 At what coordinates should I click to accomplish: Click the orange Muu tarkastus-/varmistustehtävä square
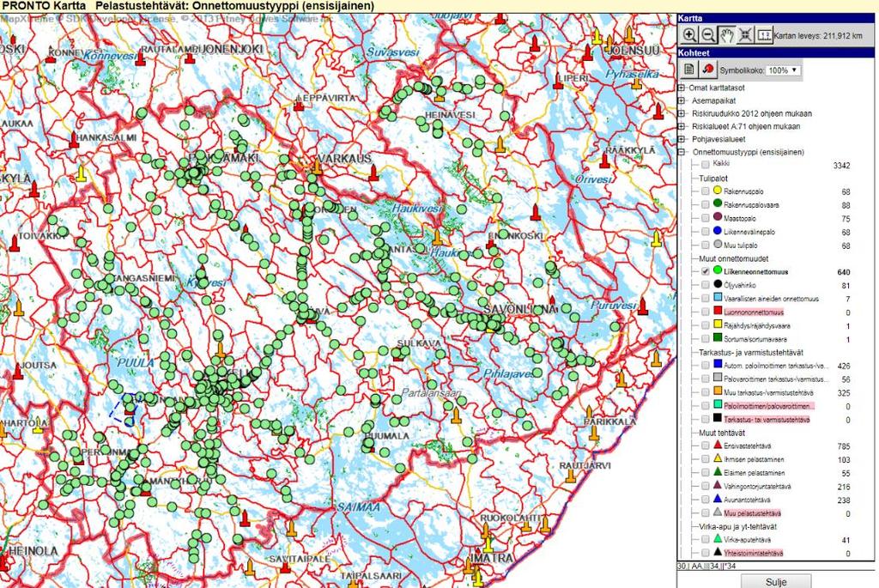tap(718, 391)
